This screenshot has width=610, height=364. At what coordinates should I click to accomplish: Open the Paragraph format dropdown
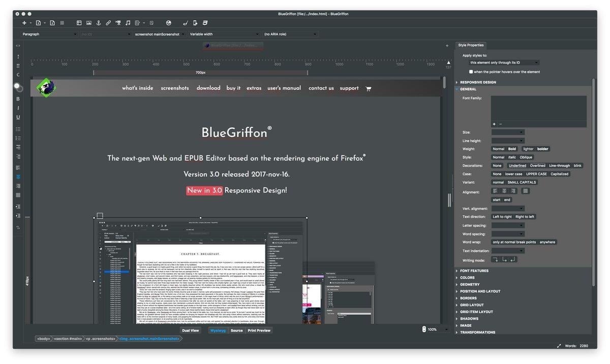(49, 34)
